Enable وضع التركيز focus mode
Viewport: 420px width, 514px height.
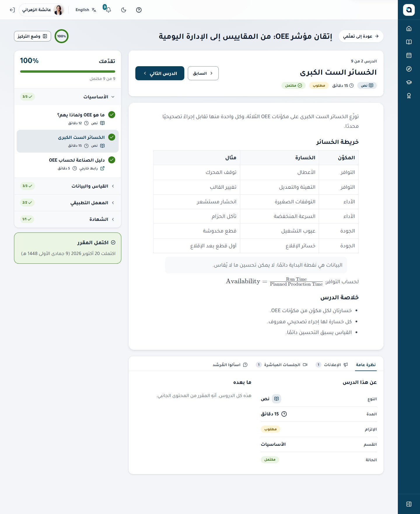point(32,36)
